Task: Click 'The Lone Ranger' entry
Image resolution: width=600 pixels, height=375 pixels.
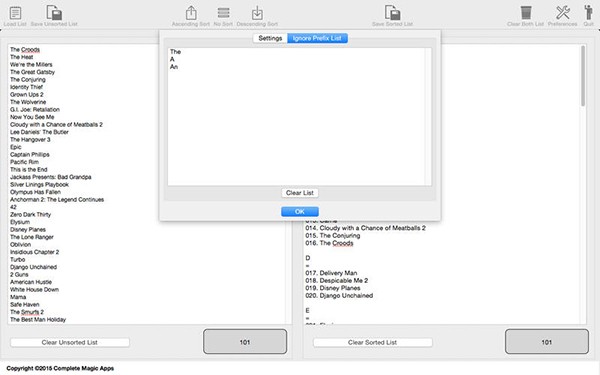Action: tap(32, 237)
